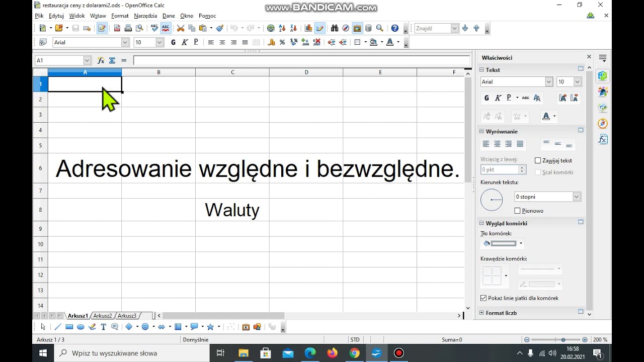
Task: Click row header 10
Action: tap(40, 244)
